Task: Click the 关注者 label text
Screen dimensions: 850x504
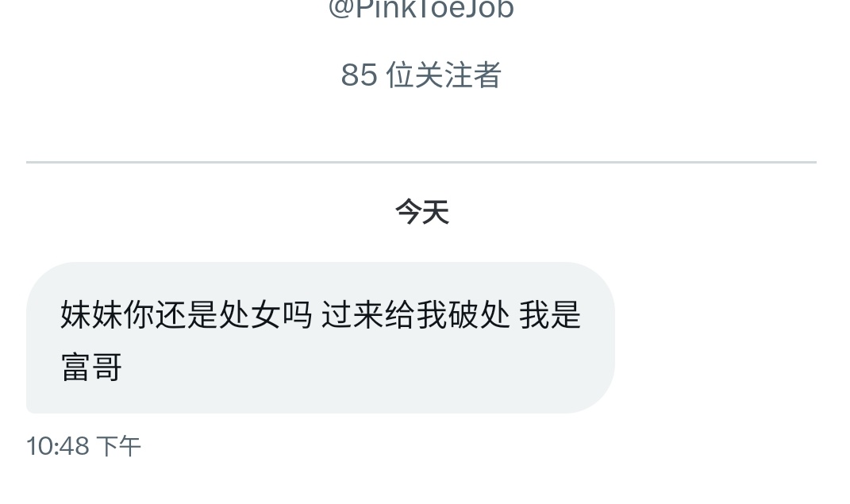Action: click(x=458, y=75)
